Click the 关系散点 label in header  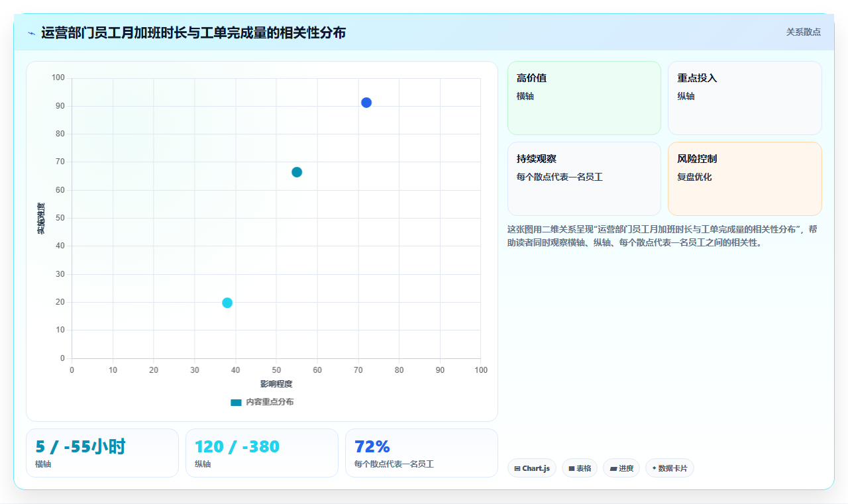(x=803, y=32)
